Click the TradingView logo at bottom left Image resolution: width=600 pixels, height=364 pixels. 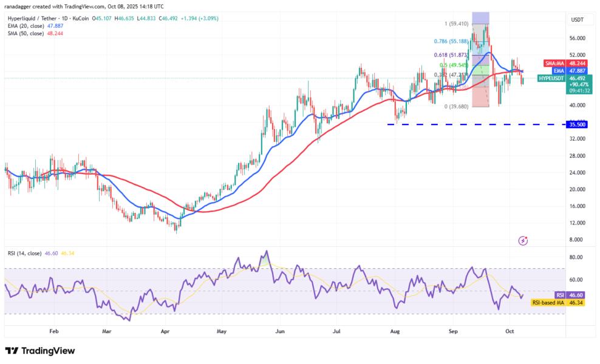[x=39, y=351]
